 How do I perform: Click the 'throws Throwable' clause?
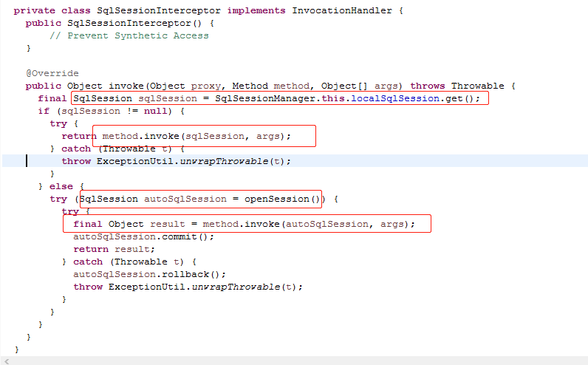pyautogui.click(x=457, y=86)
